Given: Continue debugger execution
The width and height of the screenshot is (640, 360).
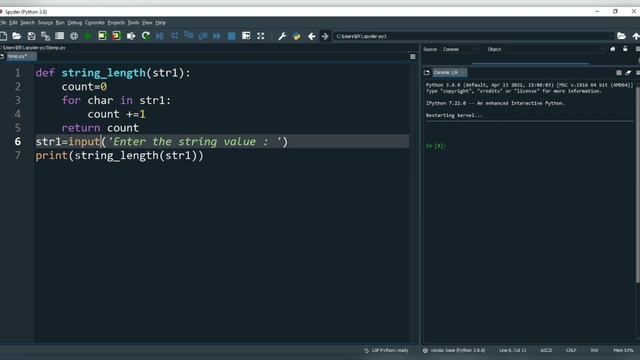Looking at the screenshot, I should tap(217, 36).
